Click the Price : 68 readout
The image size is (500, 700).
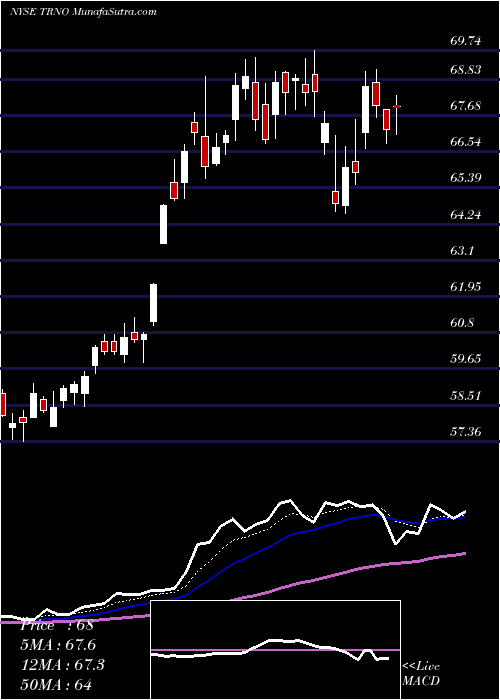point(57,625)
